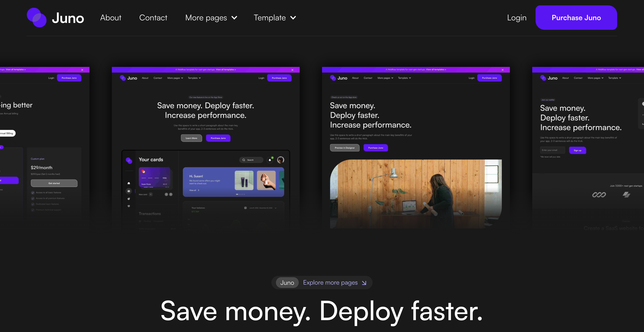Click the interlocking loops company logo in waitlist preview

pos(599,195)
